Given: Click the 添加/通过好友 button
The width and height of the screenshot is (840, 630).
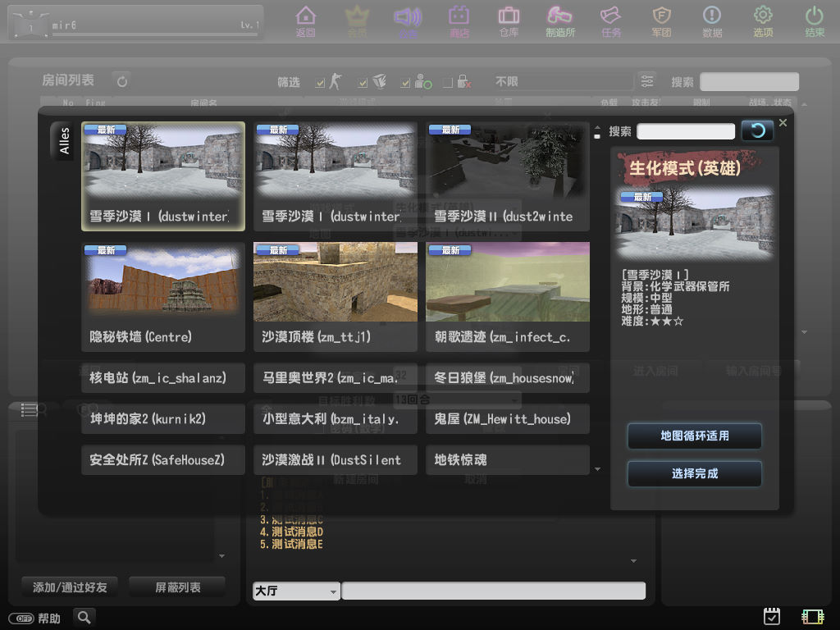Looking at the screenshot, I should pyautogui.click(x=70, y=587).
